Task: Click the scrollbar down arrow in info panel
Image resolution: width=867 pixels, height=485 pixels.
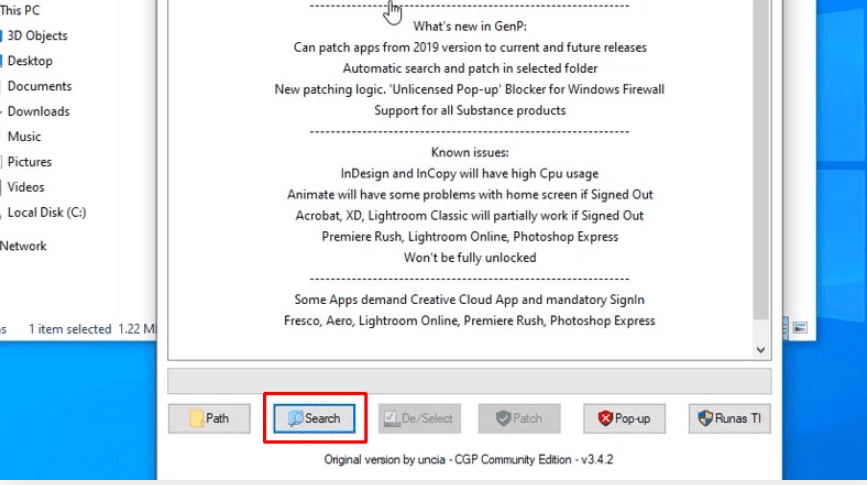Action: (761, 350)
